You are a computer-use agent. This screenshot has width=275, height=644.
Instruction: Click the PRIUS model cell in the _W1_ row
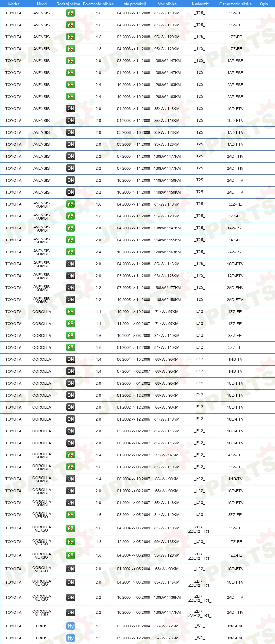(41, 626)
